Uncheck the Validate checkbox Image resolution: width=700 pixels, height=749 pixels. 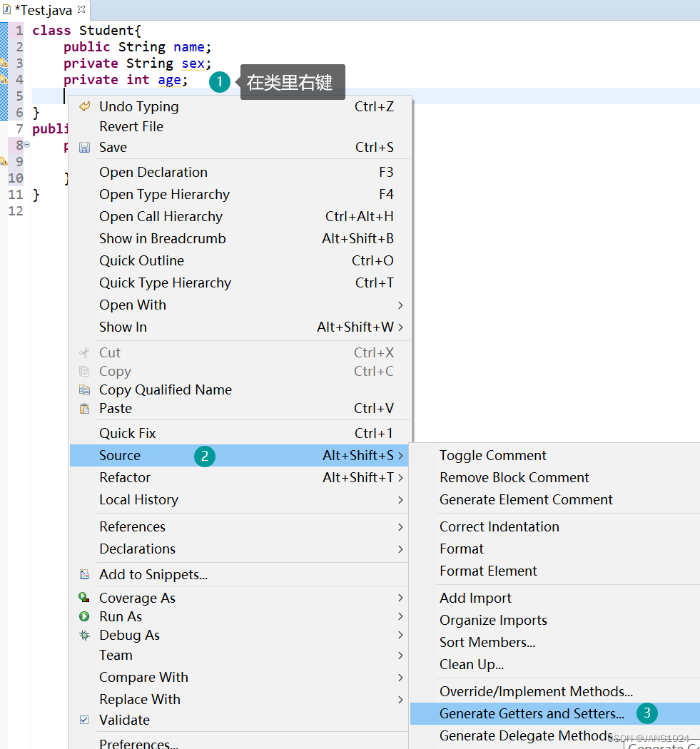[x=86, y=720]
